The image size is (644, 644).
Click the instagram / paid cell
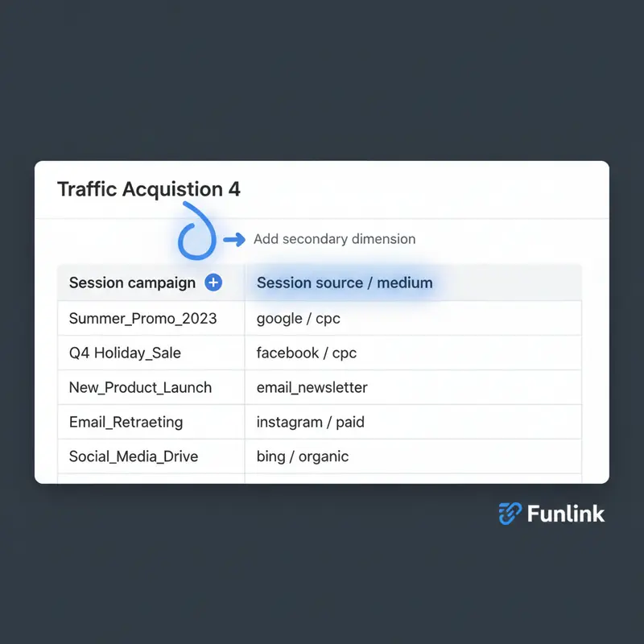pyautogui.click(x=308, y=422)
